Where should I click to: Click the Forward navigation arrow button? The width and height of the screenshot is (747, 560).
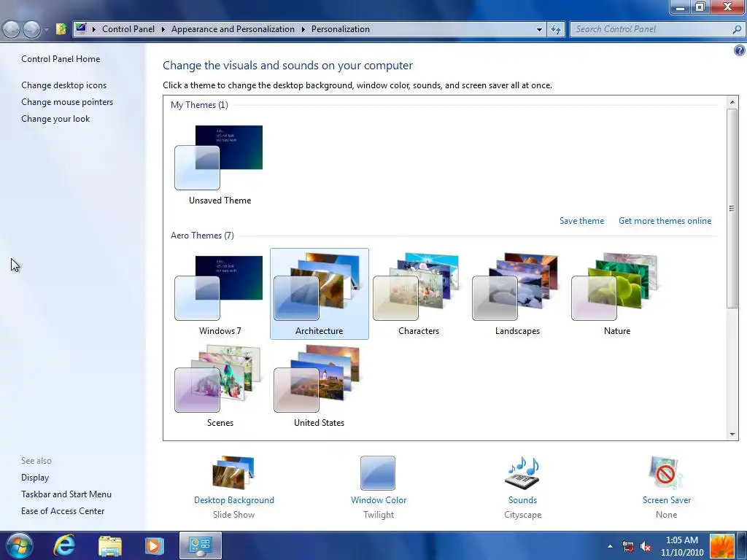tap(31, 29)
